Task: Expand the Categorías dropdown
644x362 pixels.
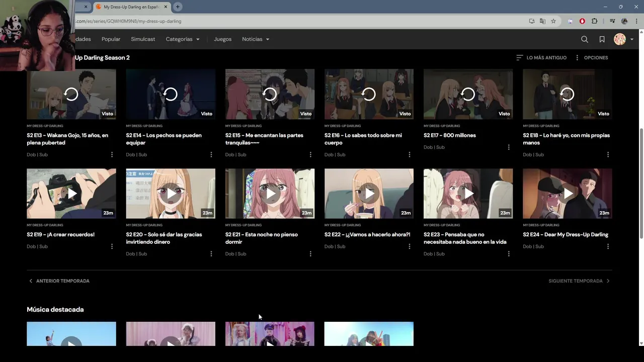Action: pyautogui.click(x=183, y=39)
